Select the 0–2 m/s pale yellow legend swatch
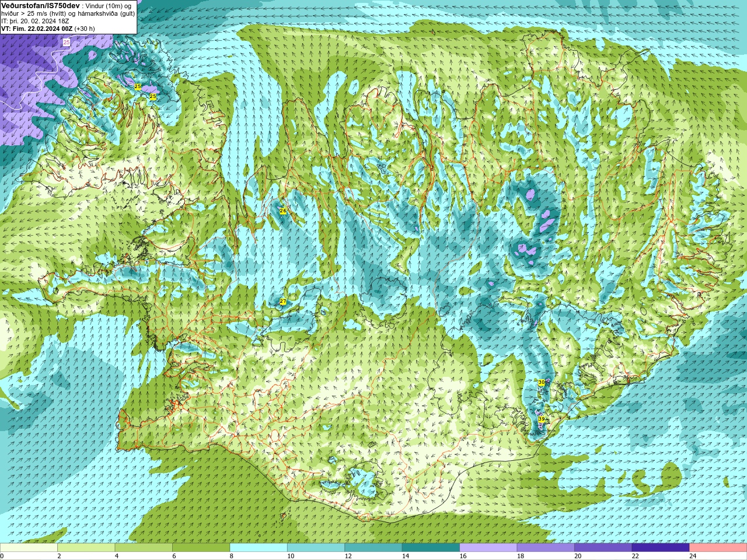The image size is (747, 560). (29, 548)
